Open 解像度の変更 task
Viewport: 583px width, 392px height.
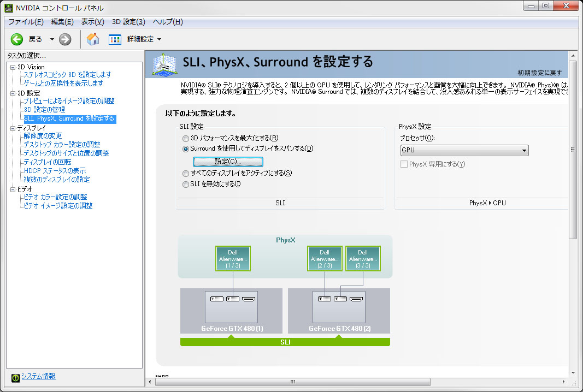(43, 135)
